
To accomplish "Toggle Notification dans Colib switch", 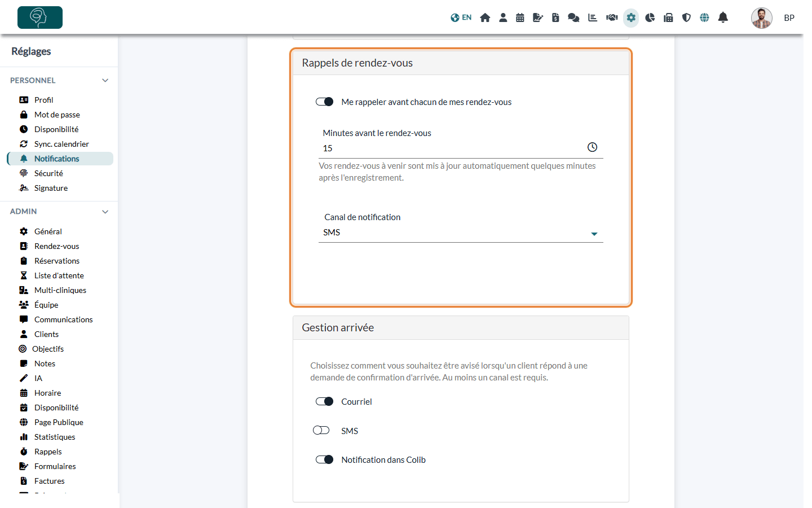I will 324,459.
